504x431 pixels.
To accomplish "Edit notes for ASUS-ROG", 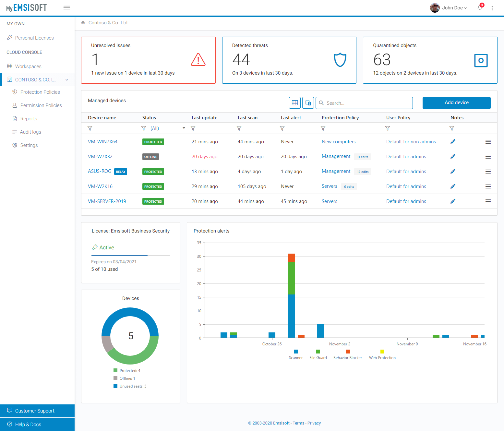I will [453, 171].
